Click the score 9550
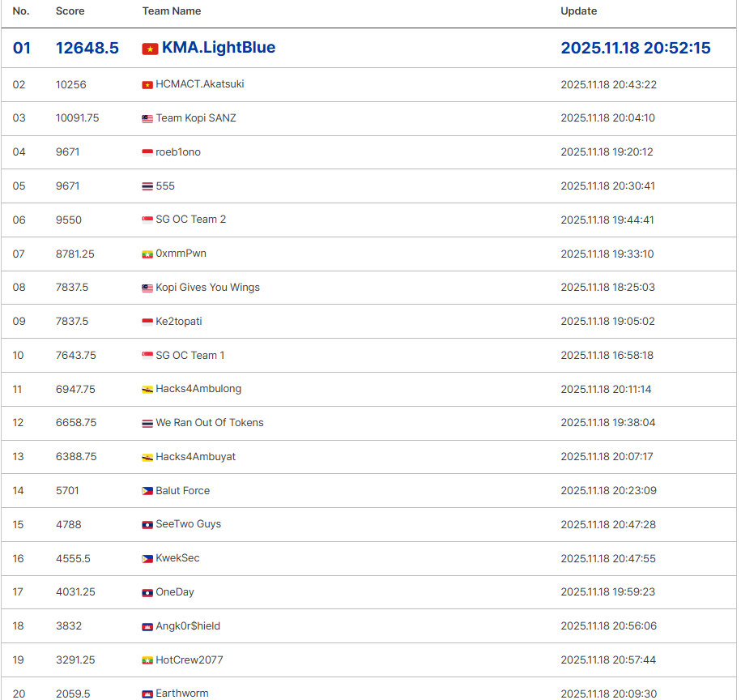This screenshot has height=700, width=741. point(69,220)
